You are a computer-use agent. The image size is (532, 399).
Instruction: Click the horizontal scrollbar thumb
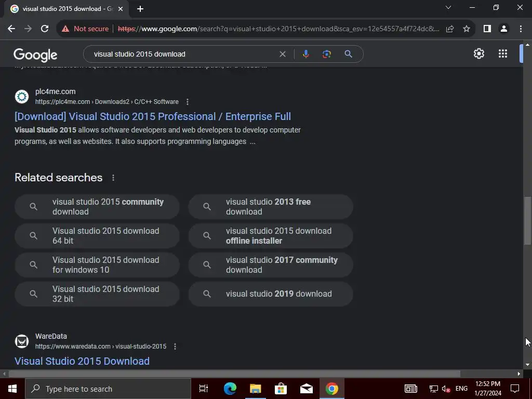pyautogui.click(x=234, y=374)
